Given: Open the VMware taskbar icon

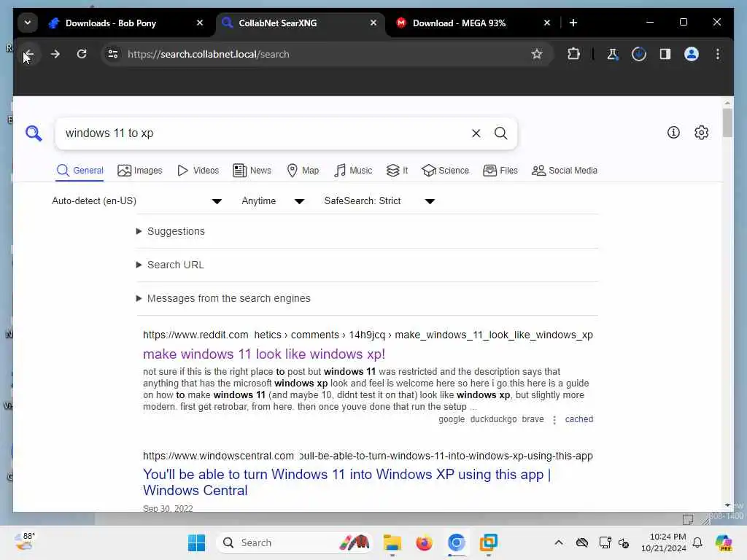Looking at the screenshot, I should 488,542.
